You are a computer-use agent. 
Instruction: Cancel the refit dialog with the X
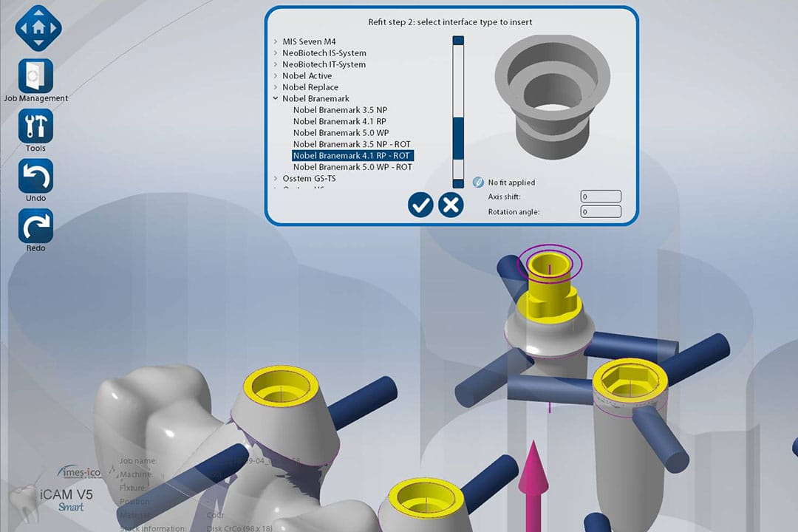pos(451,205)
